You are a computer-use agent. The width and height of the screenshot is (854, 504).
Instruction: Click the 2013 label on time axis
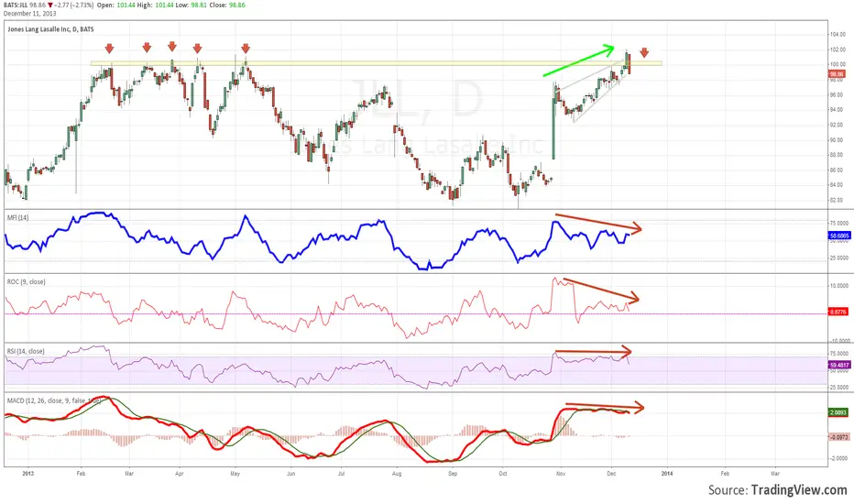tap(27, 474)
